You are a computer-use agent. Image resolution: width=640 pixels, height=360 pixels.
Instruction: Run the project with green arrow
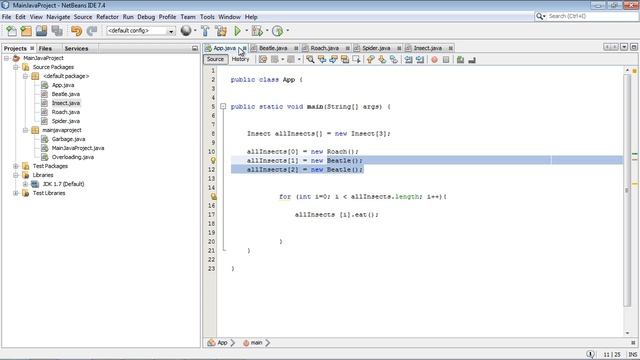[x=237, y=31]
